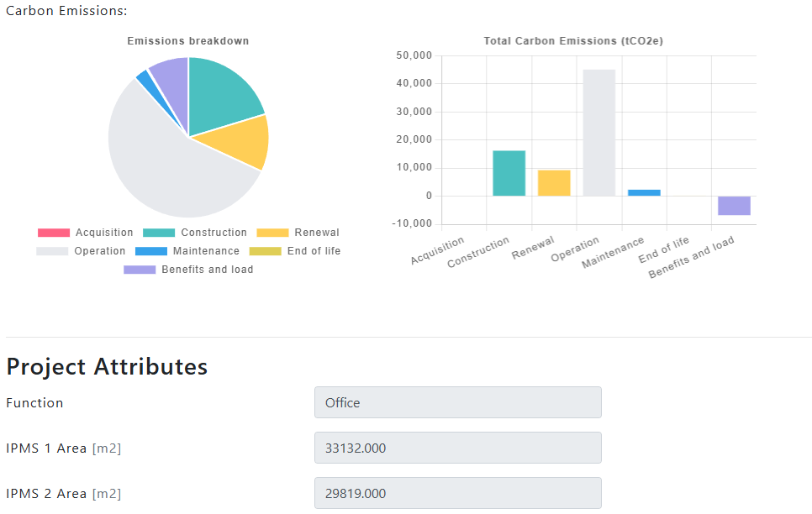This screenshot has height=514, width=812.
Task: Open the m2 unit link beside IPMS 1 Area
Action: coord(105,448)
